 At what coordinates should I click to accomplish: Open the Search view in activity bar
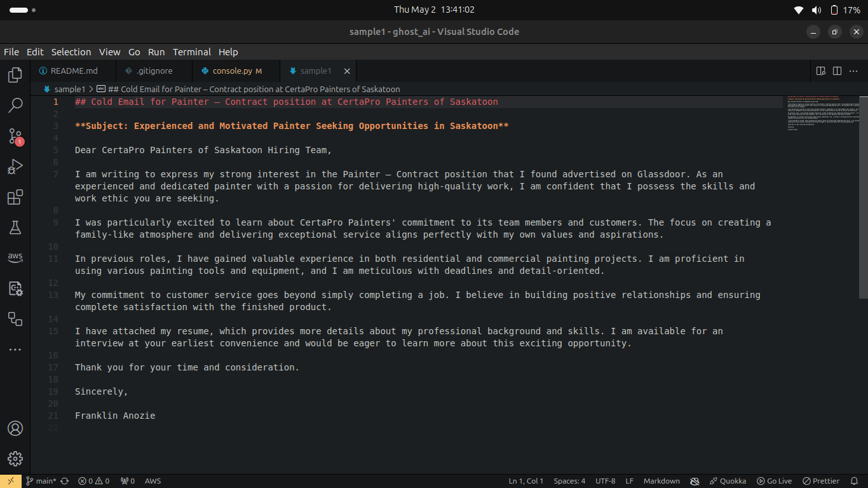(15, 105)
